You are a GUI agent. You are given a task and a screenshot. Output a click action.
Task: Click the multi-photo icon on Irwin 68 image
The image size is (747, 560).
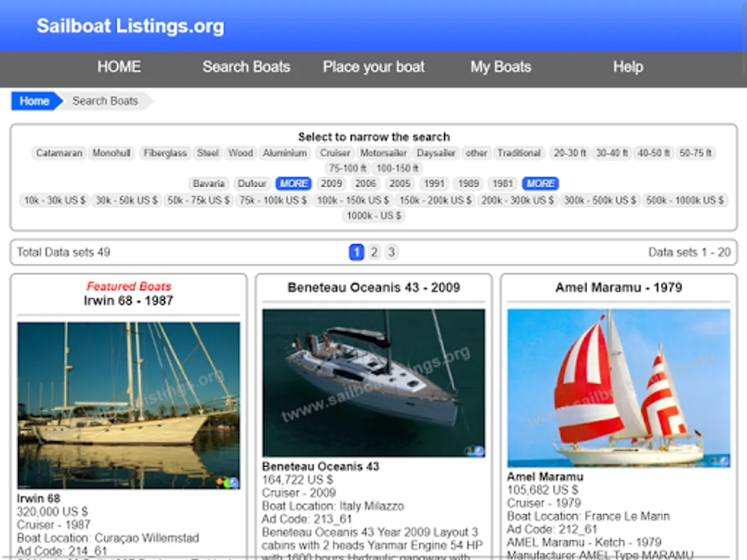228,482
